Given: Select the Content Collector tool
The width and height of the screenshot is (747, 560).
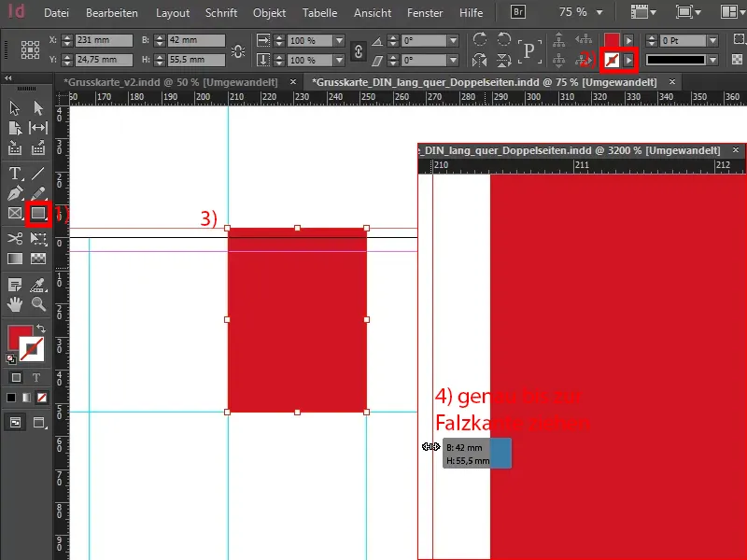Looking at the screenshot, I should click(x=14, y=148).
